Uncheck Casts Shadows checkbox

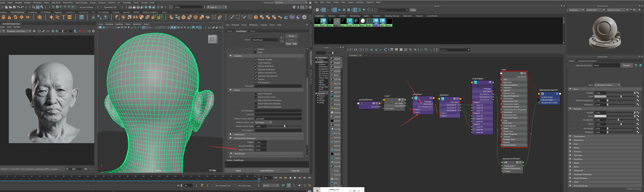(256, 63)
